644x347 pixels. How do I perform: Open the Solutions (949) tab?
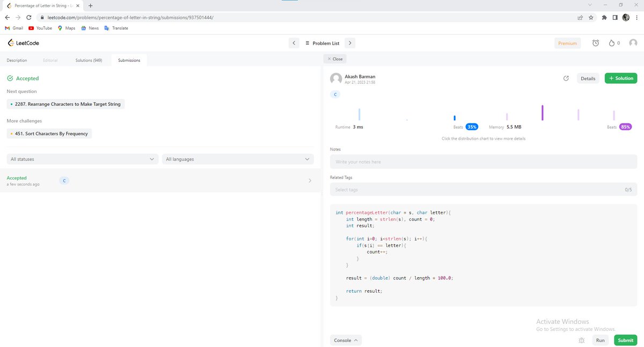(89, 60)
